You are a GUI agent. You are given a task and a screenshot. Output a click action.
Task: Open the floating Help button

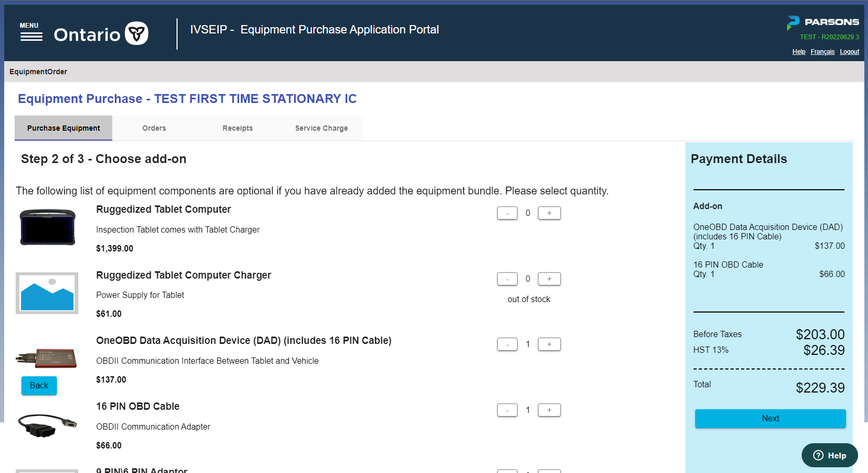pos(829,455)
